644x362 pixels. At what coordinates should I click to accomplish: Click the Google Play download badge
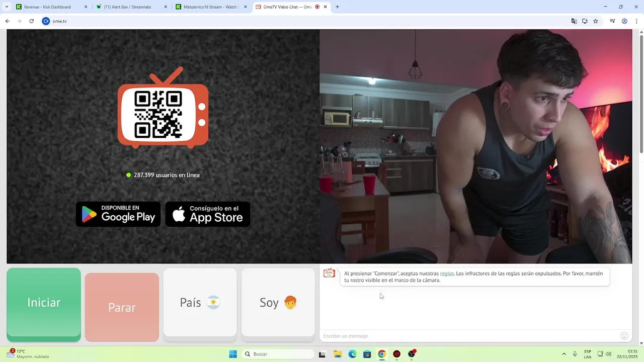click(118, 214)
